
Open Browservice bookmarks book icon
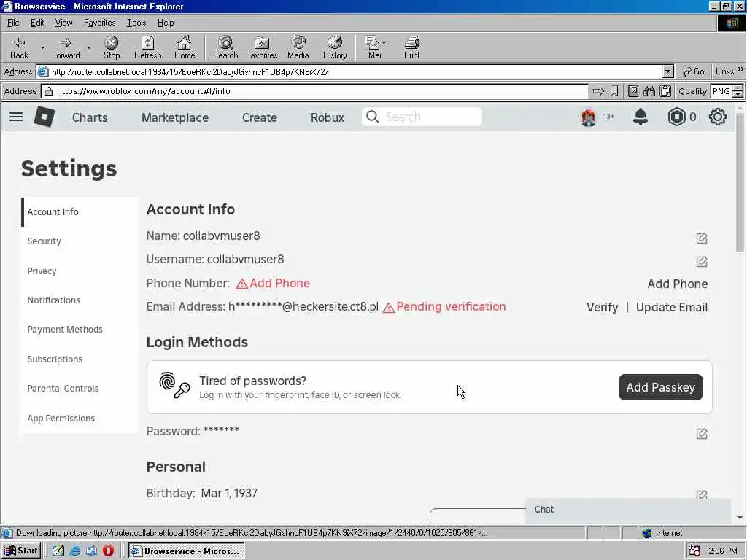pyautogui.click(x=633, y=91)
